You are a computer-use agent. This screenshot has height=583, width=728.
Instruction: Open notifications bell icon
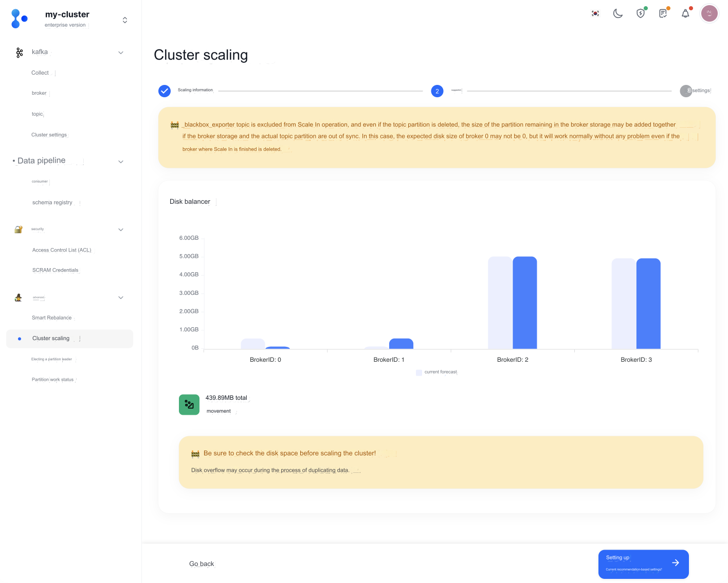tap(685, 13)
